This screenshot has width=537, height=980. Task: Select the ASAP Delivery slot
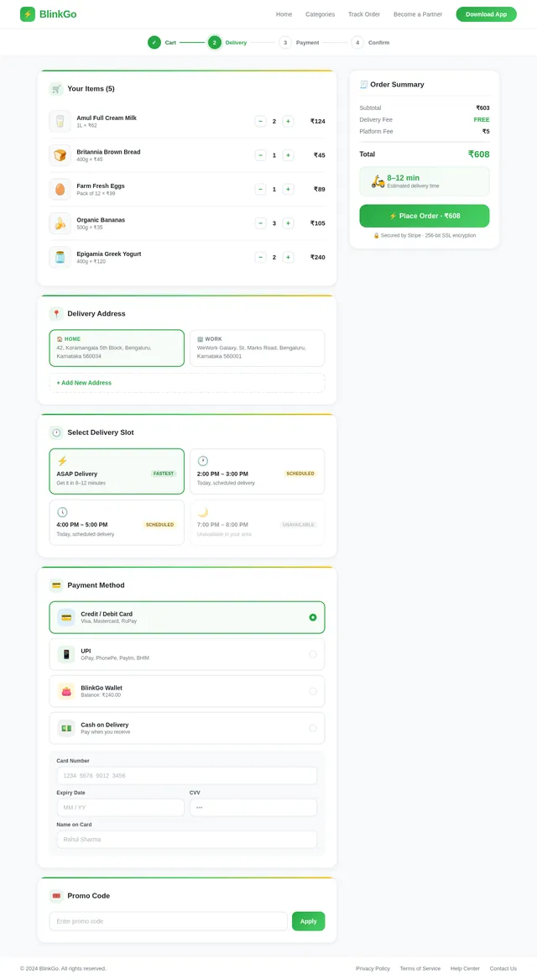point(117,471)
